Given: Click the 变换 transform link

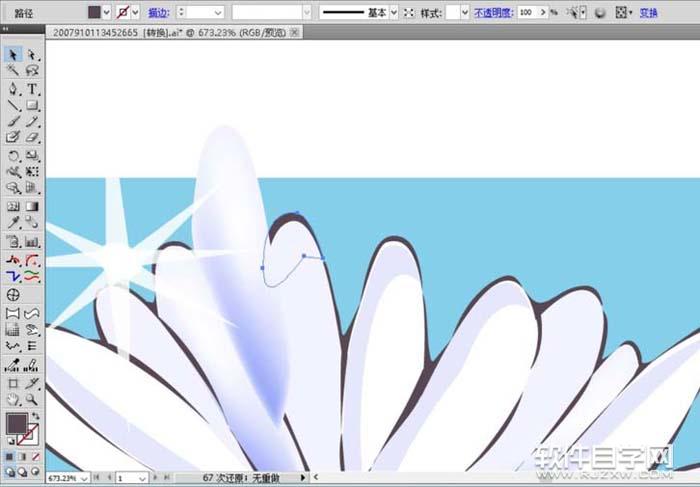Looking at the screenshot, I should tap(649, 12).
